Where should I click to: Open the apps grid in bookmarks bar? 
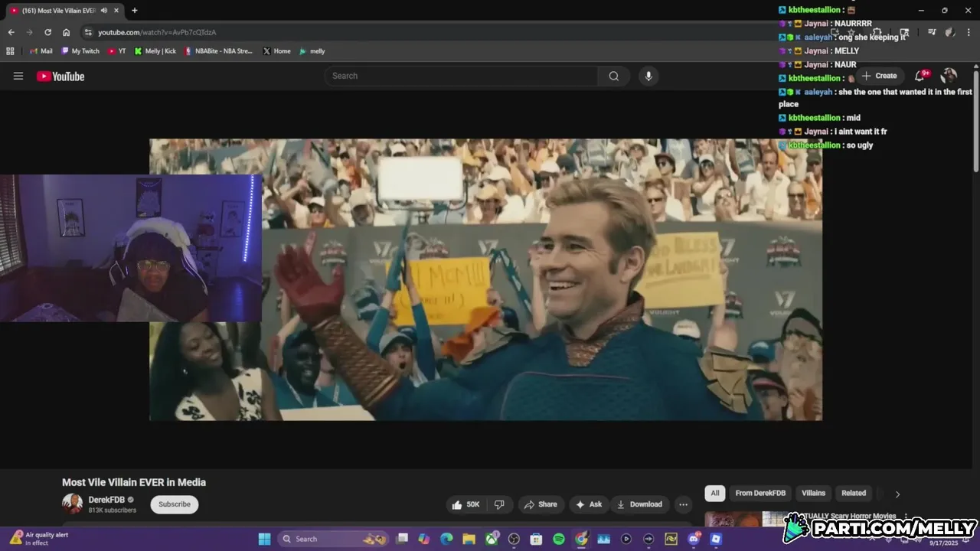tap(10, 51)
